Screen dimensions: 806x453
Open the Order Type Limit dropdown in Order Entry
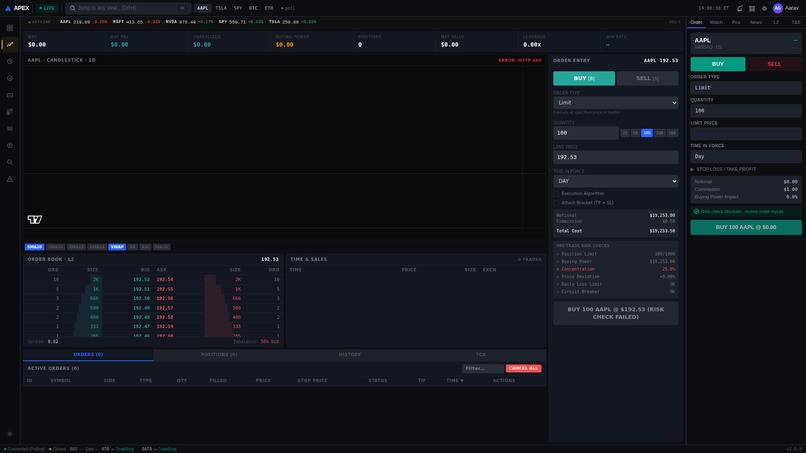point(615,103)
